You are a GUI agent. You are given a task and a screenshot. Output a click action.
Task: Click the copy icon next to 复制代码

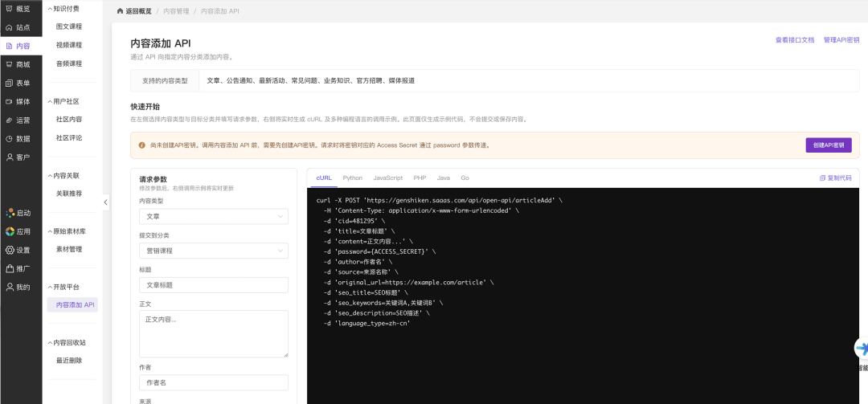(823, 178)
